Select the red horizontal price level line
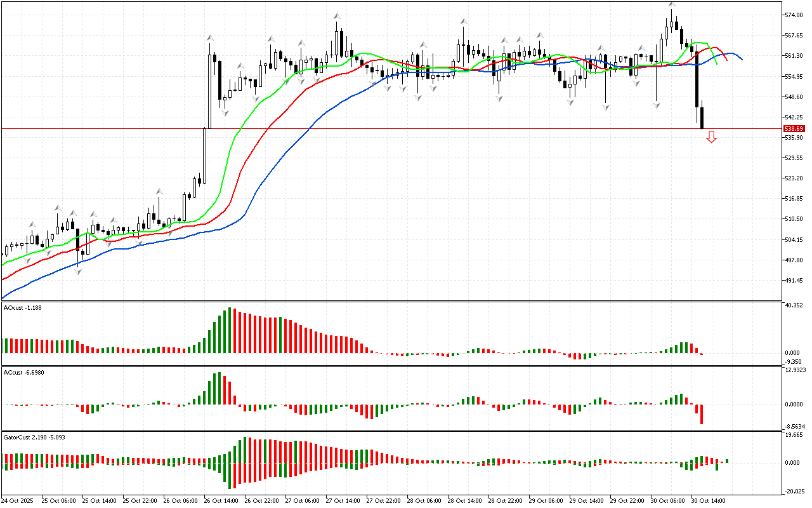Image resolution: width=812 pixels, height=508 pixels. pyautogui.click(x=381, y=128)
